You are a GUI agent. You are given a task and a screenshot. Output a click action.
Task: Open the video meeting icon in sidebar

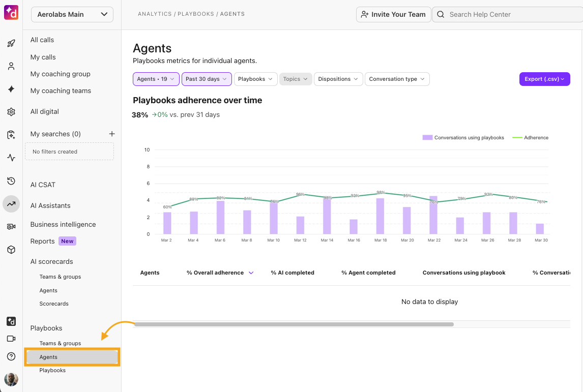tap(11, 339)
